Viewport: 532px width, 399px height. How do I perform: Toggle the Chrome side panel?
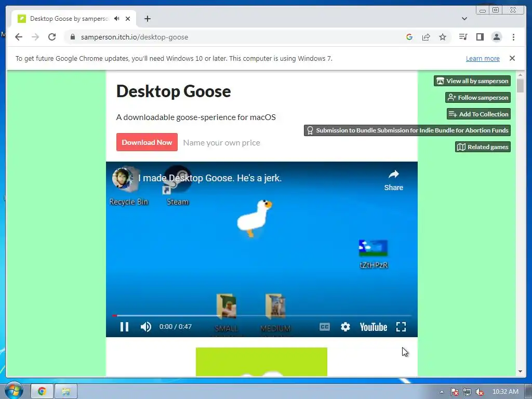pyautogui.click(x=480, y=37)
